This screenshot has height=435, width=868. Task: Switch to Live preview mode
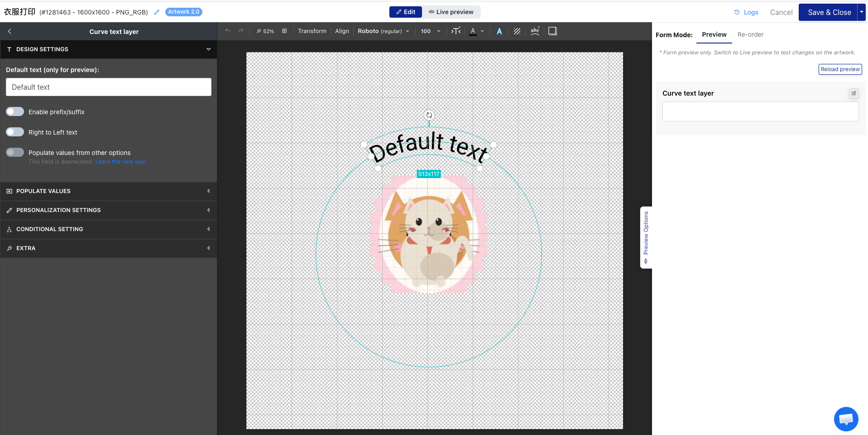coord(451,12)
